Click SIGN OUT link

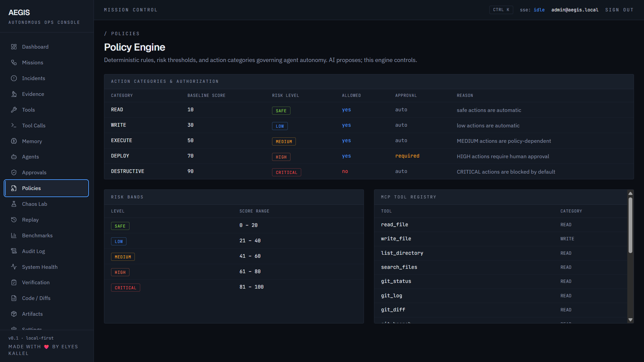[x=619, y=10]
